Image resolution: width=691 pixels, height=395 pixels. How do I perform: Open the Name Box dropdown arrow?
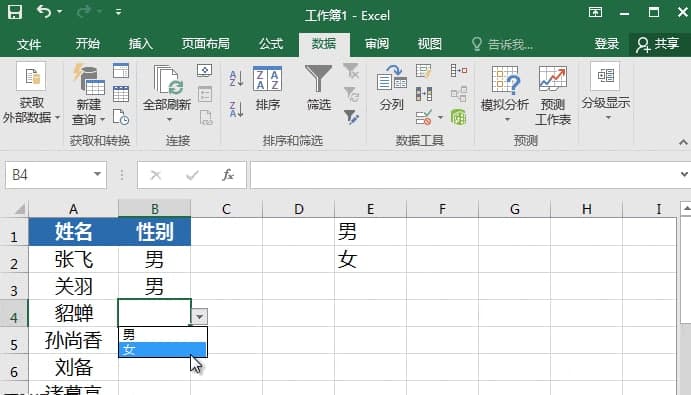(x=97, y=175)
